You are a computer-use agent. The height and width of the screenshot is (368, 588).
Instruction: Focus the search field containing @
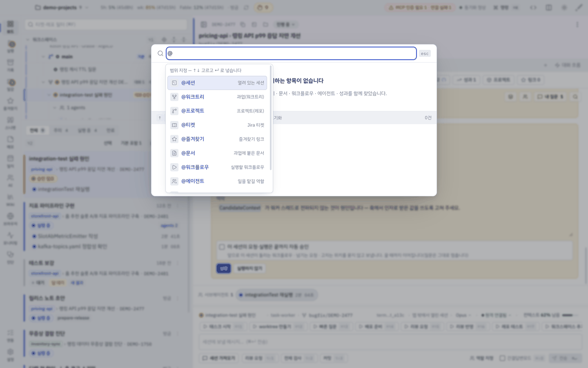[291, 54]
